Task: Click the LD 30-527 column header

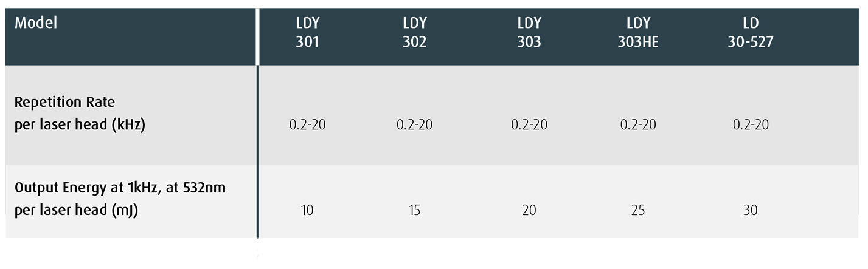Action: tap(751, 33)
